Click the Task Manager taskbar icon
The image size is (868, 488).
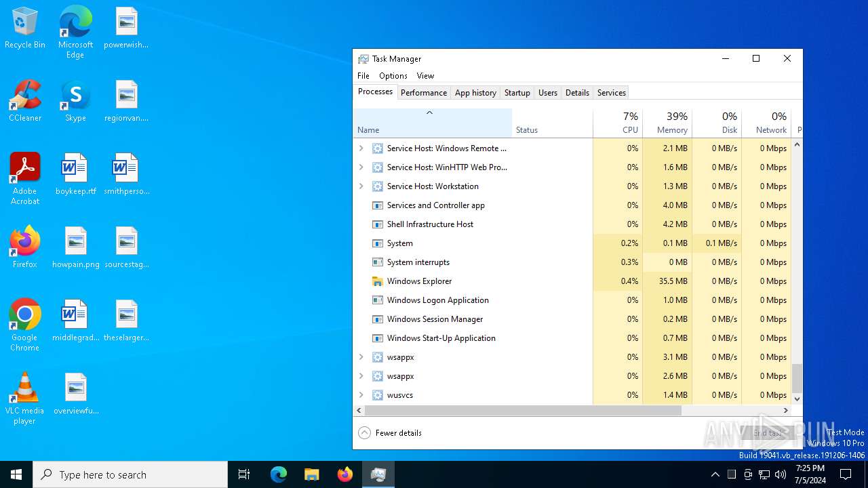tap(378, 474)
